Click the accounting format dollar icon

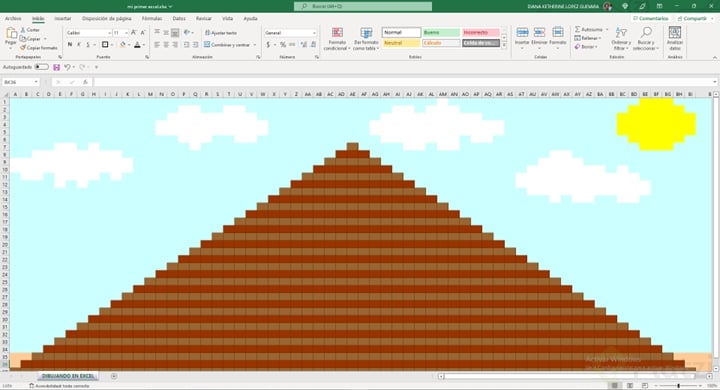click(x=268, y=45)
